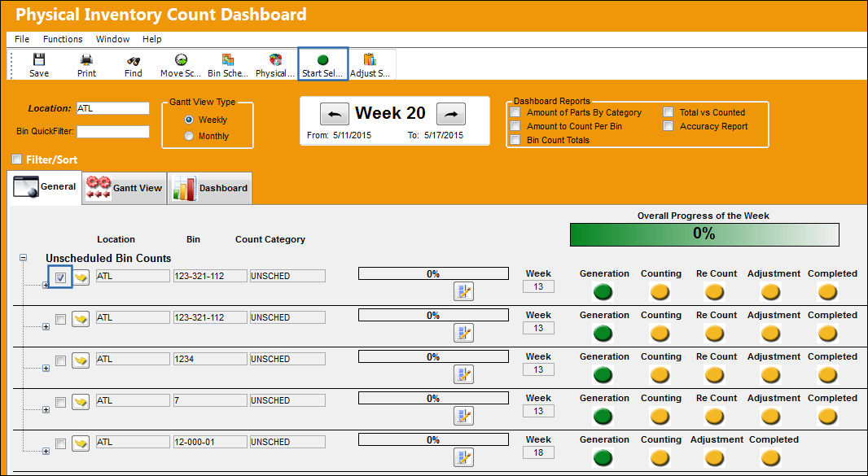
Task: Click the Move Schedule toolbar icon
Action: click(x=181, y=59)
